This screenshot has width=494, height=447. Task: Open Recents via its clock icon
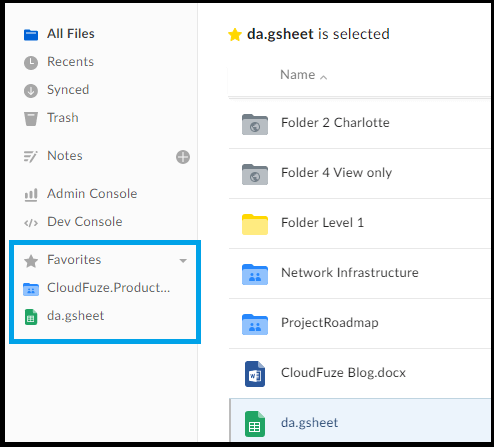pos(31,63)
